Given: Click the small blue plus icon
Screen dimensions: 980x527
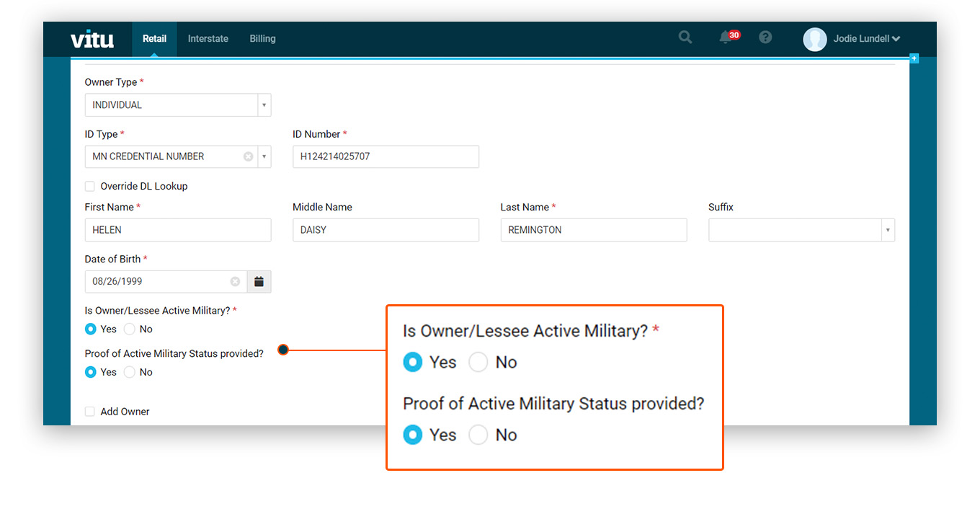Looking at the screenshot, I should [914, 58].
